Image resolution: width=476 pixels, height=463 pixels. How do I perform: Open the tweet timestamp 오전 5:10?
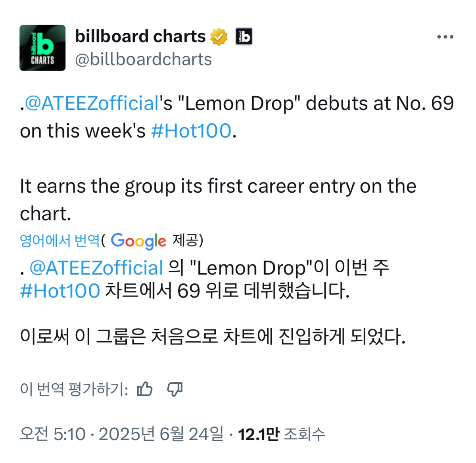52,434
